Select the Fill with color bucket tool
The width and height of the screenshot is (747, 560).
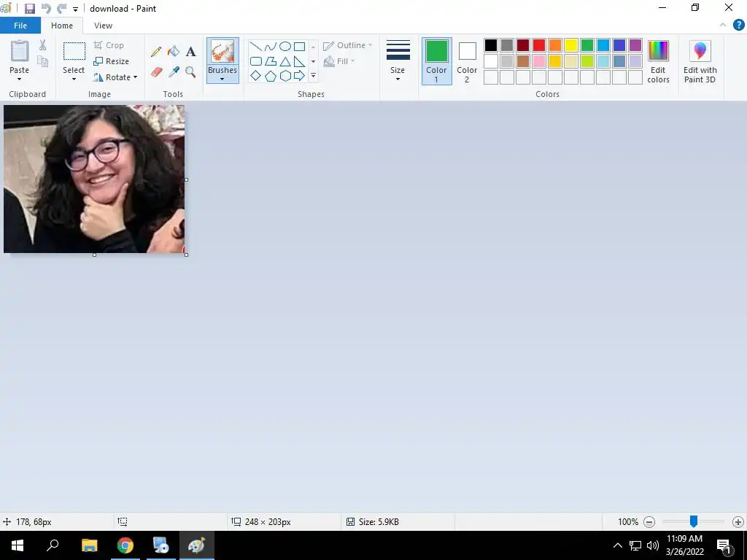point(174,52)
